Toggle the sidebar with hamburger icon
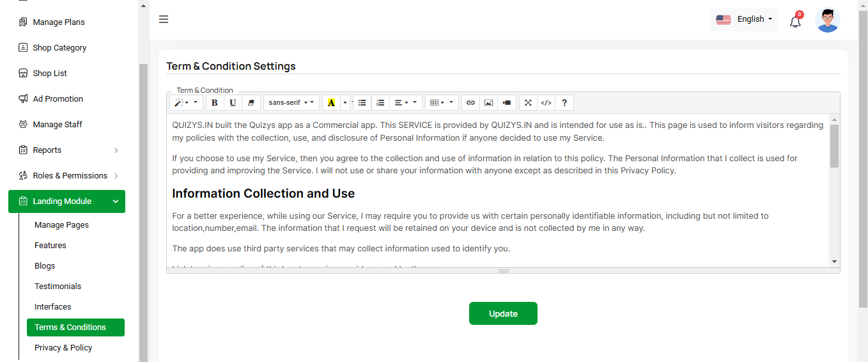868x362 pixels. click(x=164, y=19)
